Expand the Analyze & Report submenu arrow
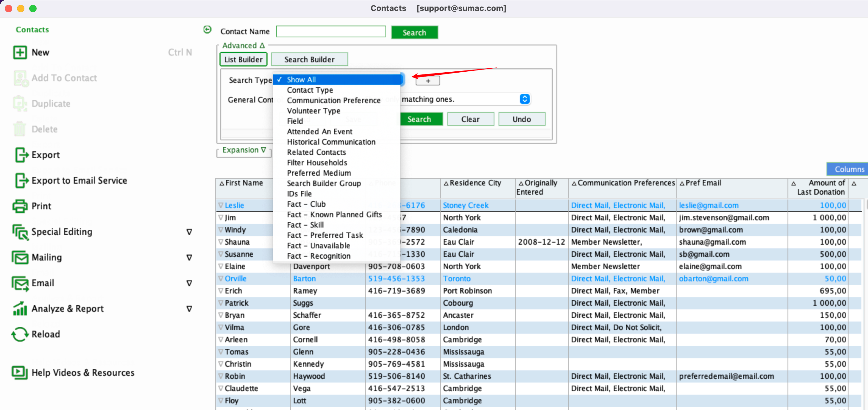 coord(189,309)
